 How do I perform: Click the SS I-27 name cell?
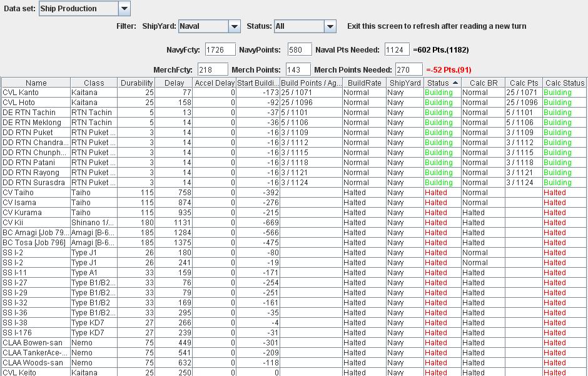[36, 283]
